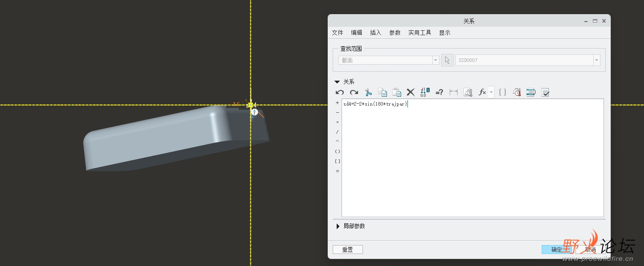The height and width of the screenshot is (266, 644).
Task: Insert minus operator from side palette
Action: pos(338,113)
